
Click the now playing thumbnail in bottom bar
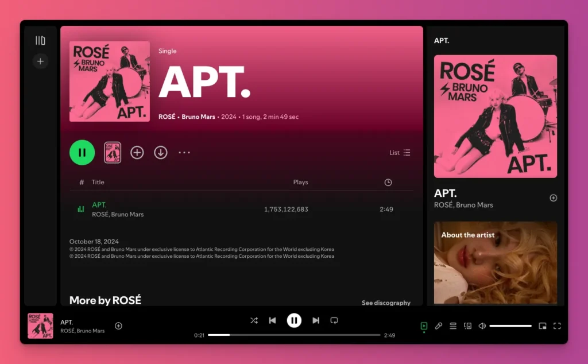click(x=41, y=326)
